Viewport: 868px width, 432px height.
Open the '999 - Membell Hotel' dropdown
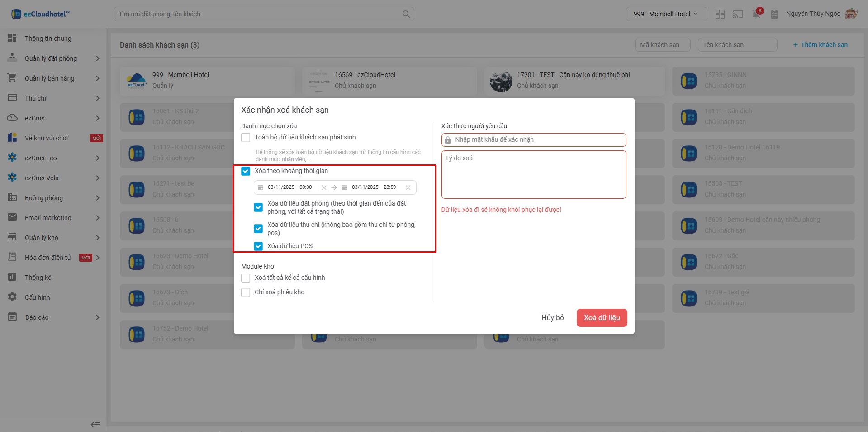click(665, 14)
